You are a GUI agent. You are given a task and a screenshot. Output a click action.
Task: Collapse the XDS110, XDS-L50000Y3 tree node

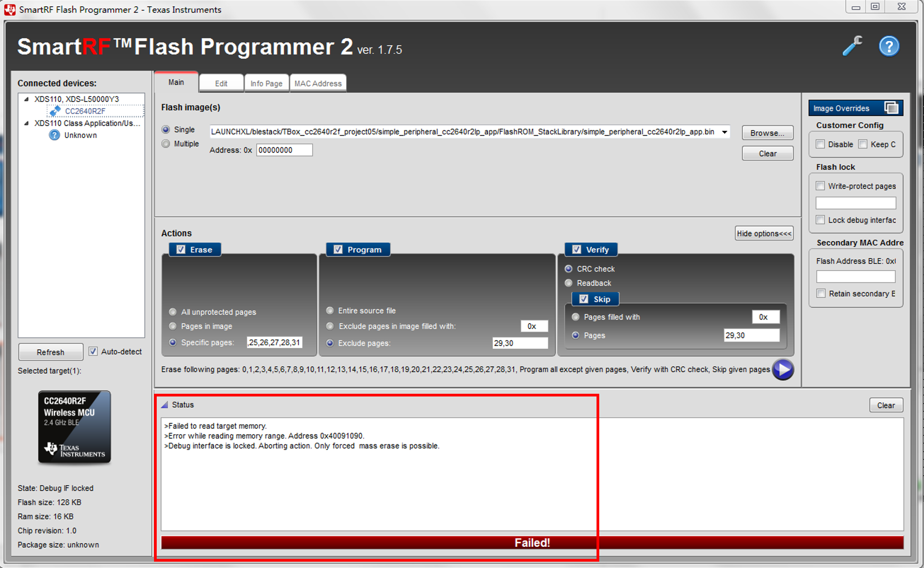[x=26, y=99]
